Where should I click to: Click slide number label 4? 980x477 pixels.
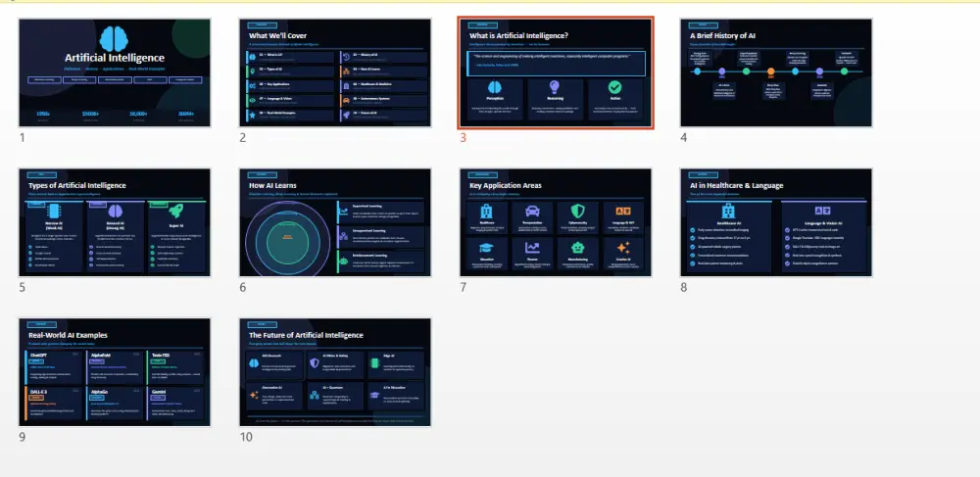(x=684, y=137)
